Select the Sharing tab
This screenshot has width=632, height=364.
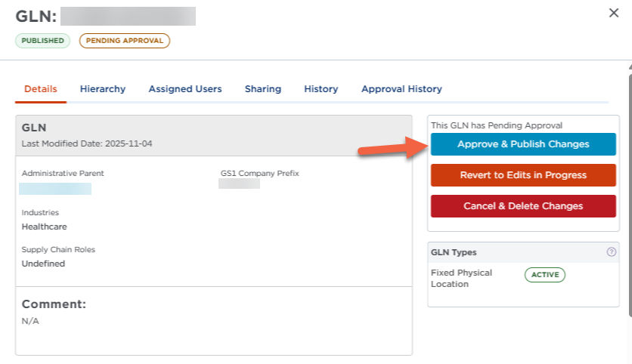[x=263, y=89]
